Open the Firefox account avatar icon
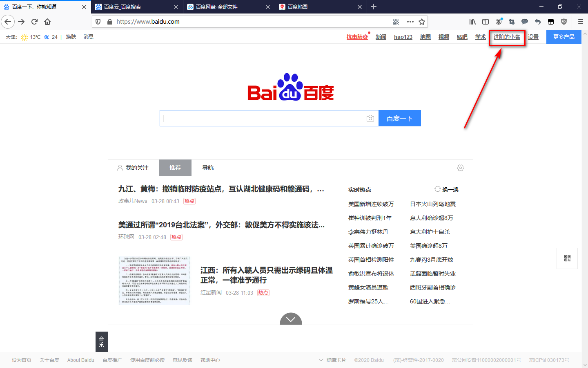The image size is (588, 368). [x=499, y=22]
